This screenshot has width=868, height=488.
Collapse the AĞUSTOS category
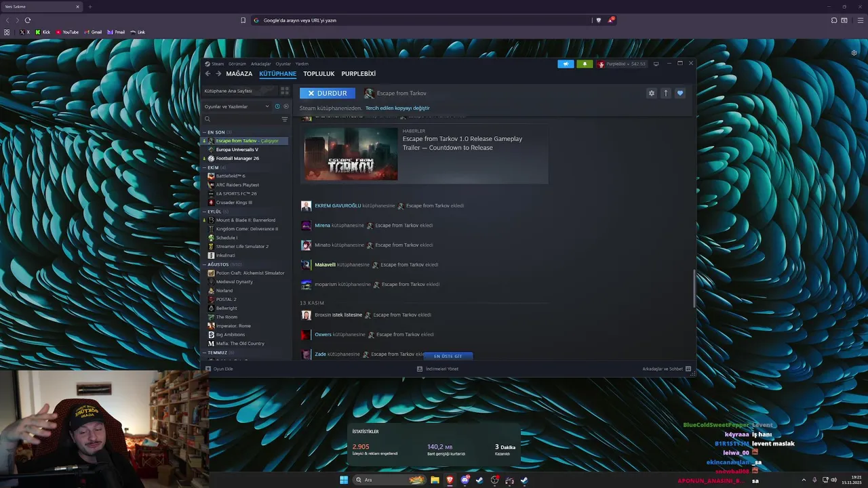coord(204,264)
